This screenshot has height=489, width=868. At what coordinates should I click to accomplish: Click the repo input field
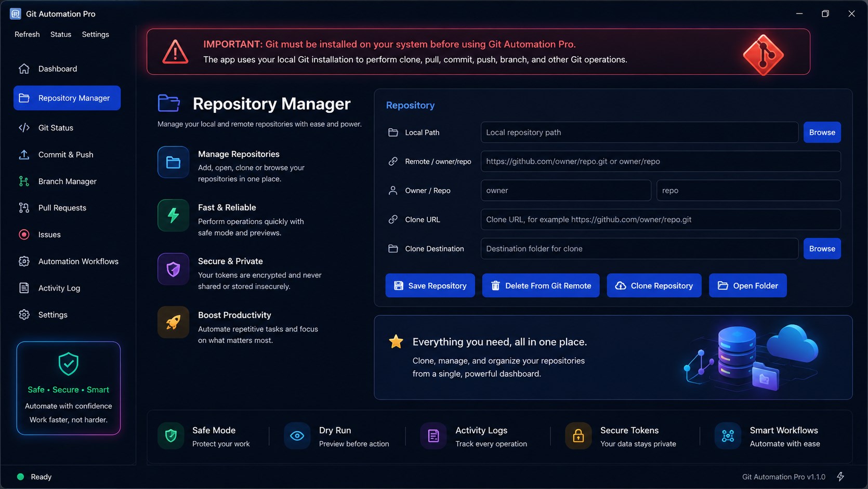pyautogui.click(x=748, y=190)
